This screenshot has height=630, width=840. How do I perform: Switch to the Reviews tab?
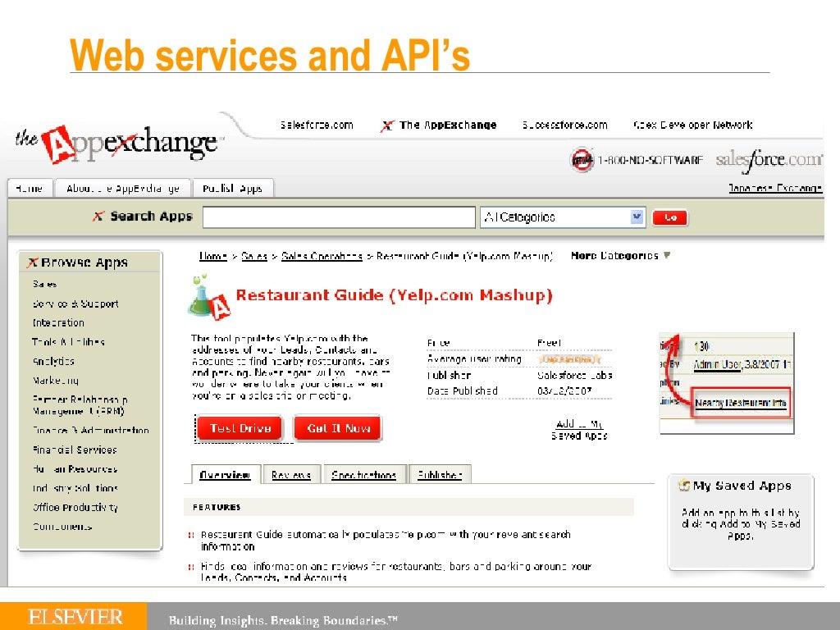[x=291, y=475]
